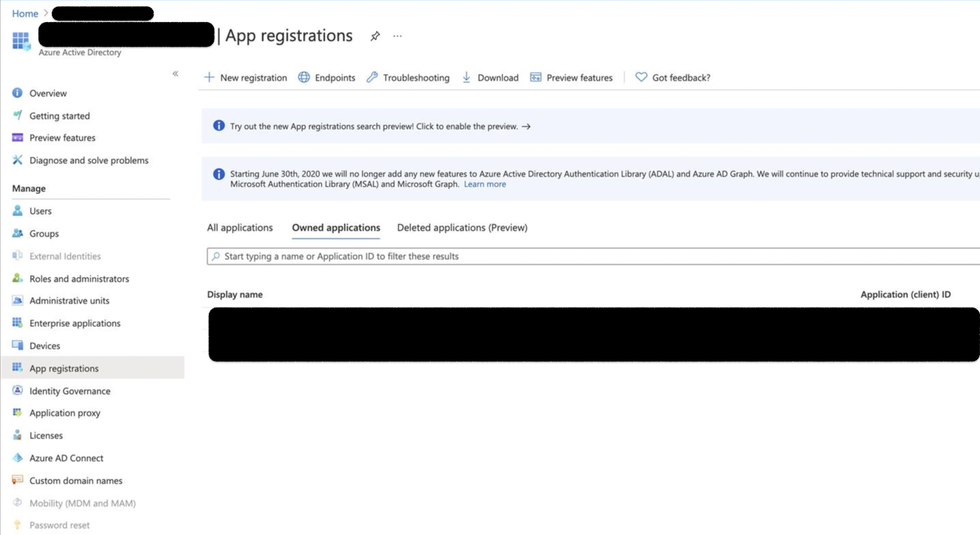Click the Troubleshooting wrench icon
980x535 pixels.
pyautogui.click(x=372, y=77)
